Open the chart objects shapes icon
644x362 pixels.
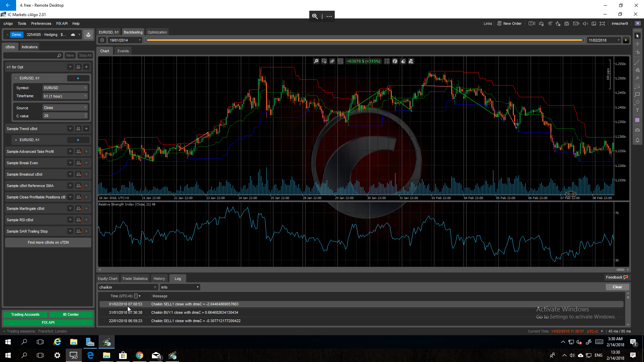pos(411,61)
